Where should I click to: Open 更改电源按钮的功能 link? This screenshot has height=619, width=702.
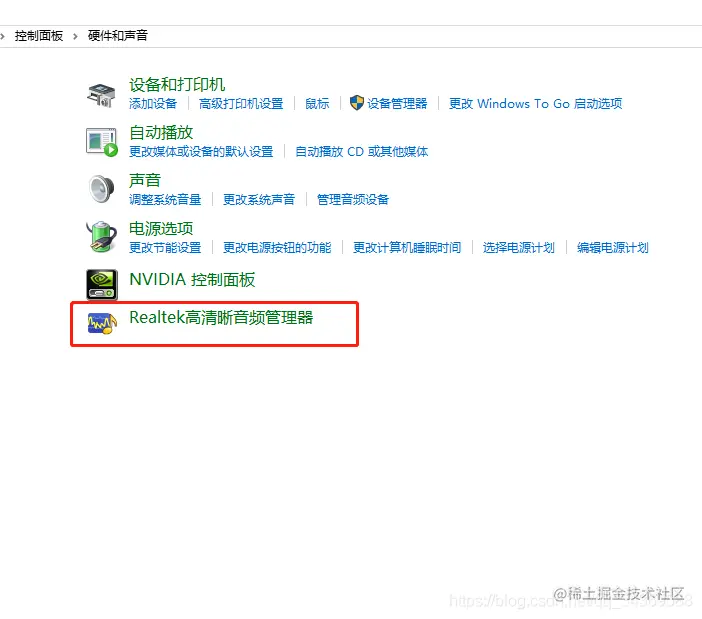tap(277, 248)
